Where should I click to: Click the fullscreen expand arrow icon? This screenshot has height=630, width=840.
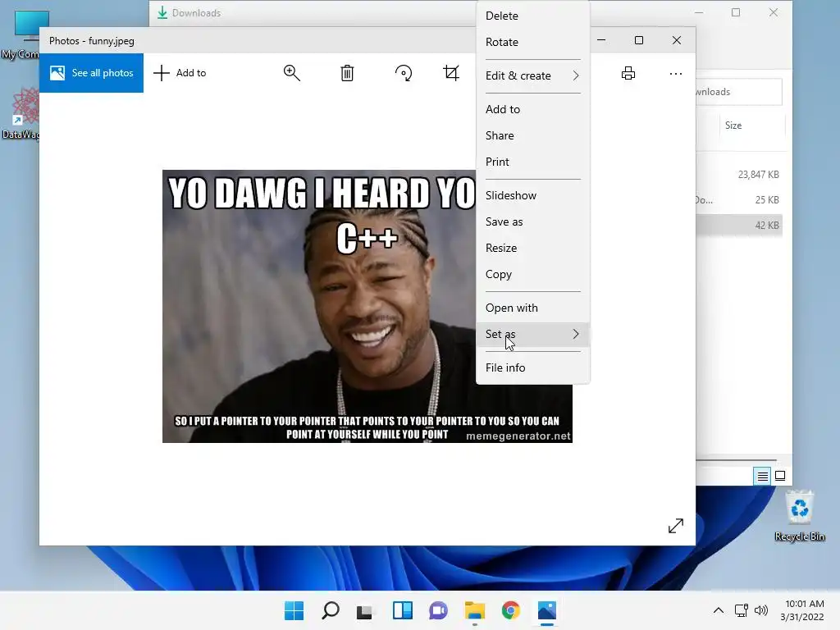pos(676,526)
